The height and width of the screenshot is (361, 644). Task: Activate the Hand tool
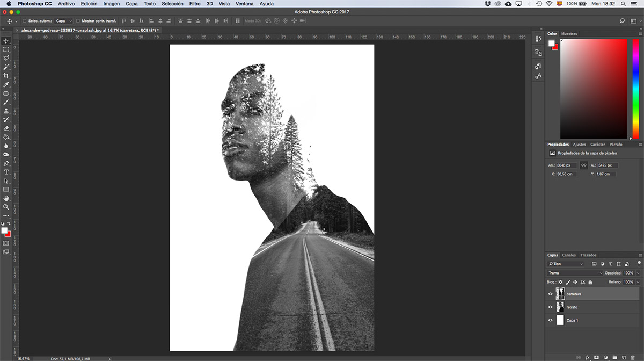[6, 198]
